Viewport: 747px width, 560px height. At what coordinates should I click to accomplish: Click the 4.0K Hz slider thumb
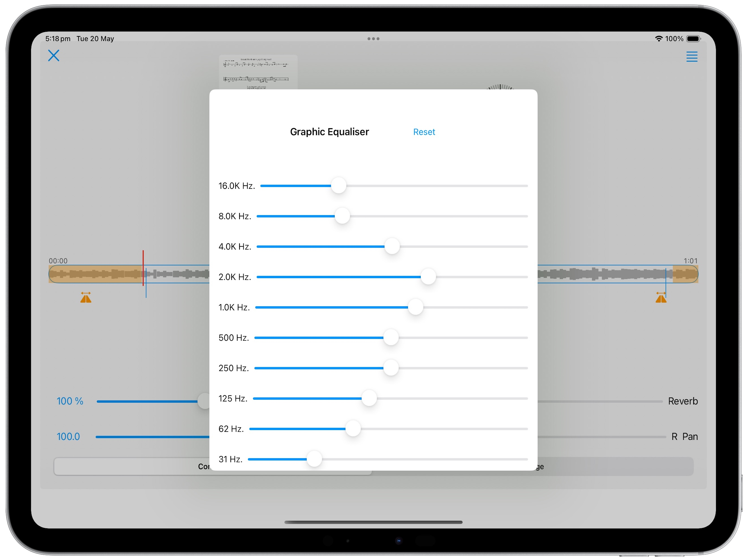coord(392,246)
